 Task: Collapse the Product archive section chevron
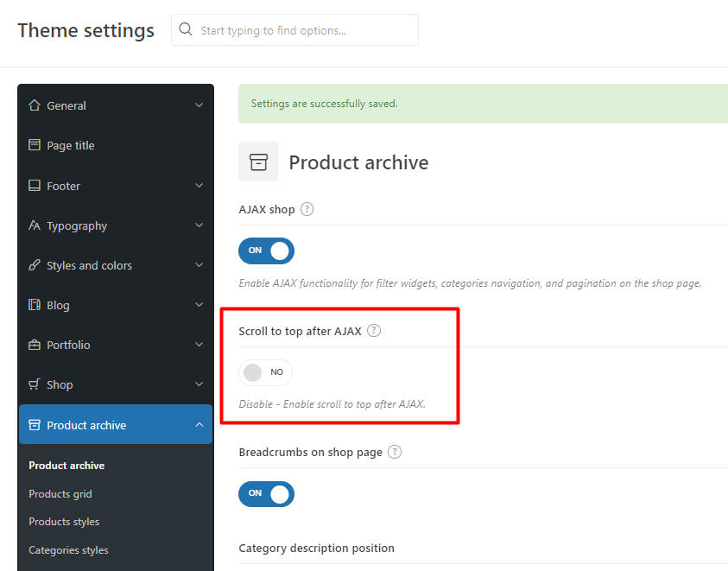(199, 425)
